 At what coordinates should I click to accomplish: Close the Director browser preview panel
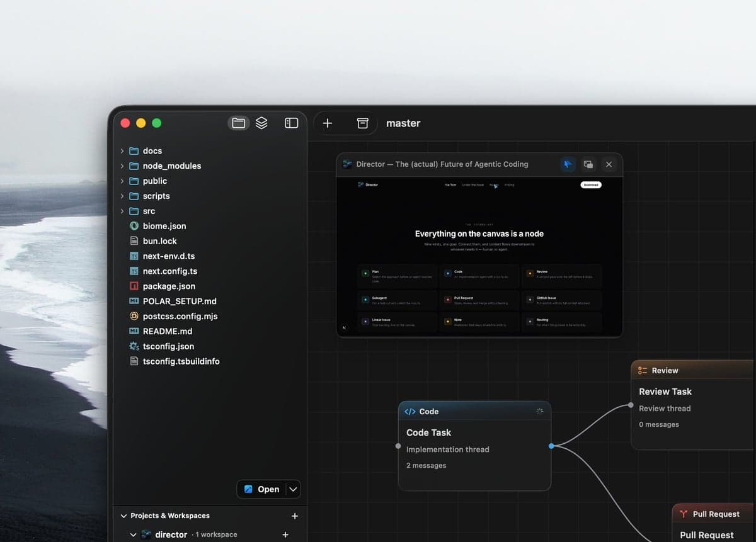[609, 164]
